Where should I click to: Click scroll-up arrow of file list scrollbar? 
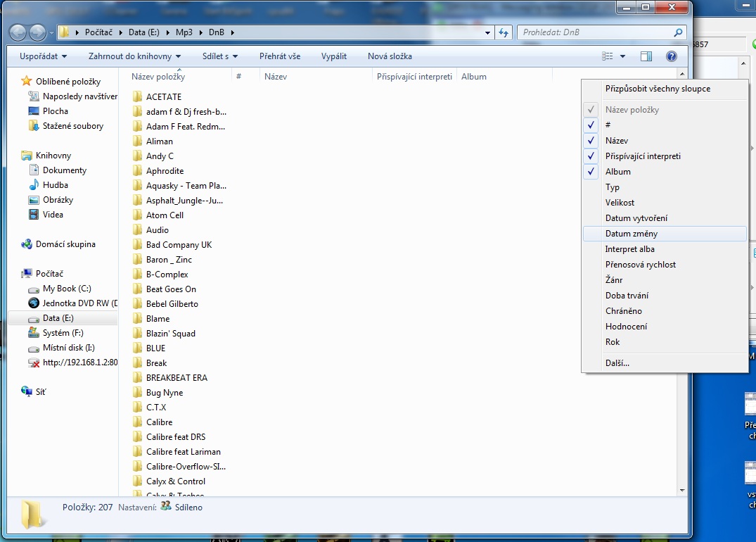point(681,74)
